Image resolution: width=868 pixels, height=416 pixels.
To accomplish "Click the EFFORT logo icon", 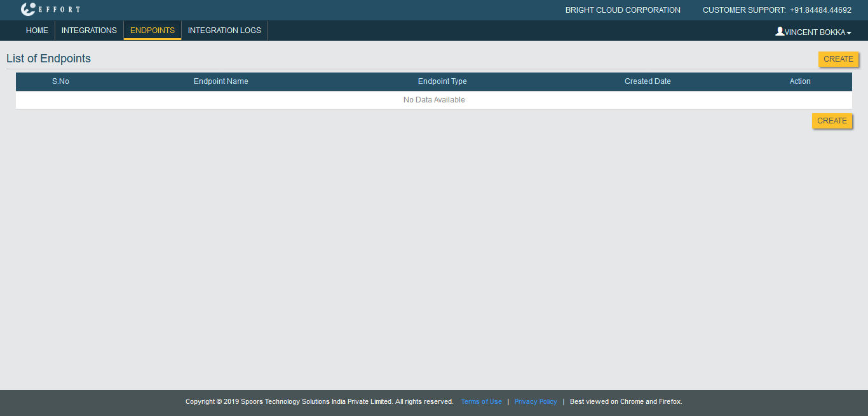I will [x=28, y=10].
